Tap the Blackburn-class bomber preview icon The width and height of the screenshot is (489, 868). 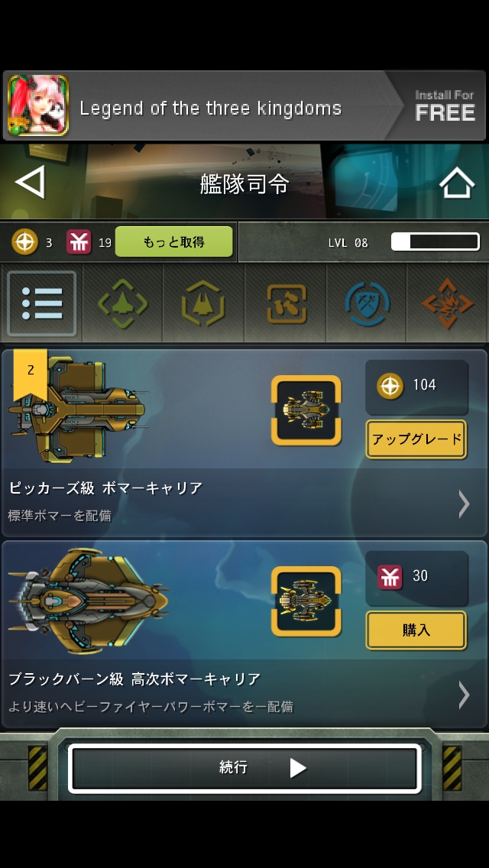tap(306, 601)
